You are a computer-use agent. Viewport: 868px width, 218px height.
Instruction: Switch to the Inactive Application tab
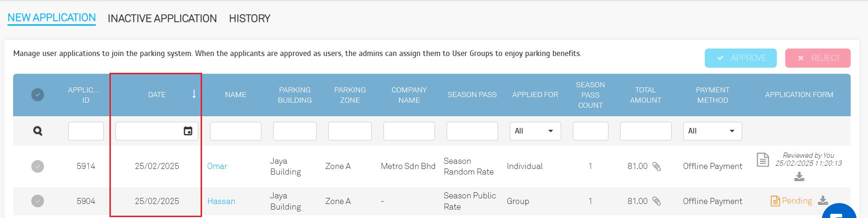coord(162,19)
